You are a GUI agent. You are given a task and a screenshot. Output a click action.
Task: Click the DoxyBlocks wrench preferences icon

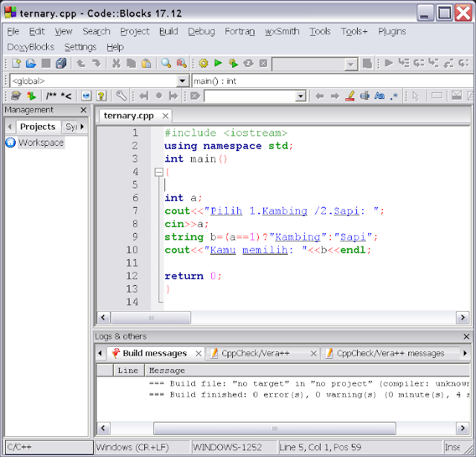(x=121, y=96)
